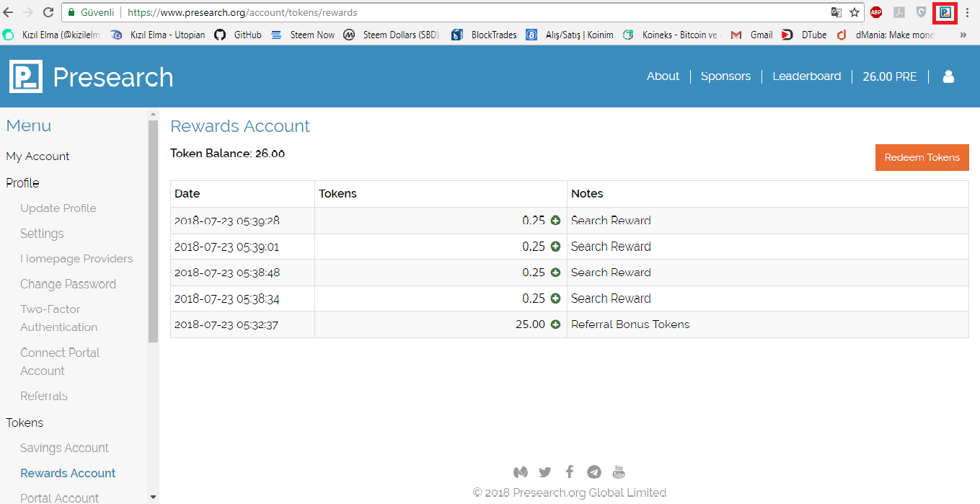The image size is (980, 504).
Task: Open the Telegram icon in footer
Action: [594, 472]
